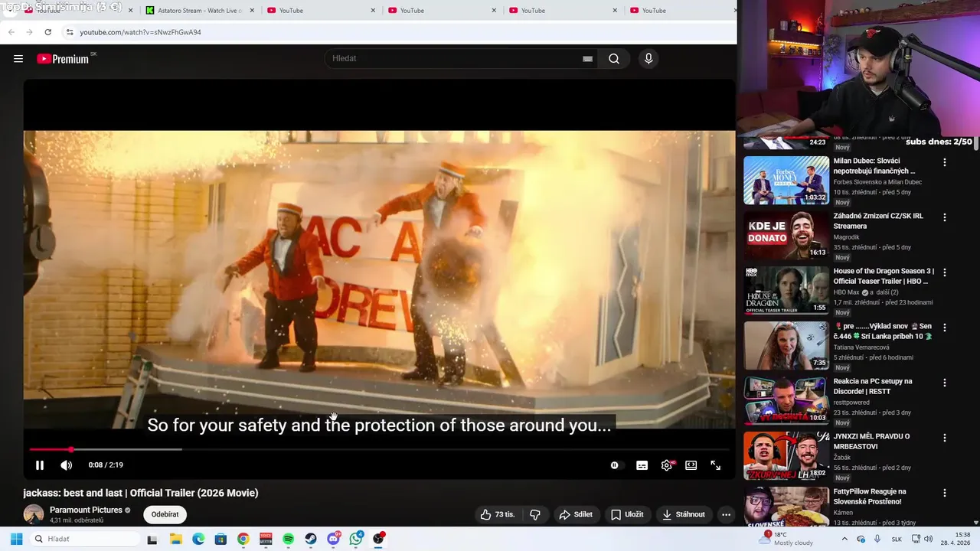Save video using Uložit button
This screenshot has width=980, height=551.
pyautogui.click(x=627, y=514)
